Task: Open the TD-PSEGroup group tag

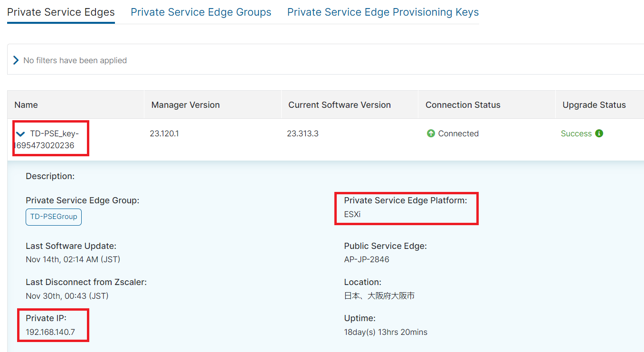Action: pos(54,217)
